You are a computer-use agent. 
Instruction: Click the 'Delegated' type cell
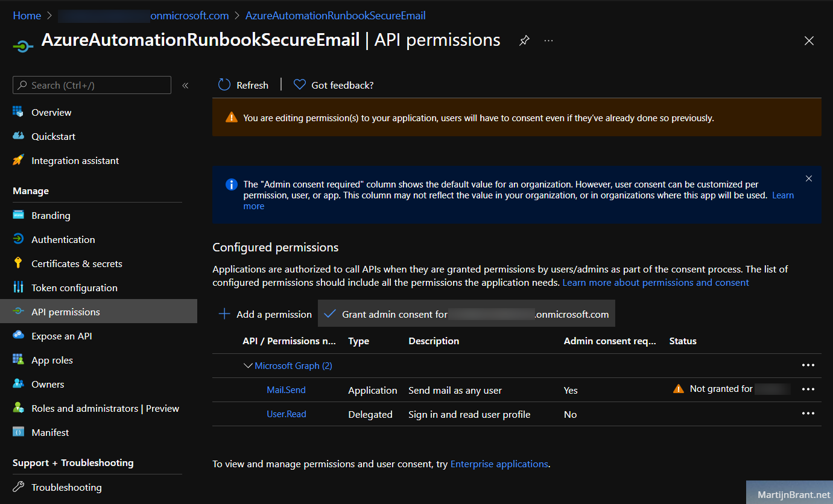click(x=370, y=414)
